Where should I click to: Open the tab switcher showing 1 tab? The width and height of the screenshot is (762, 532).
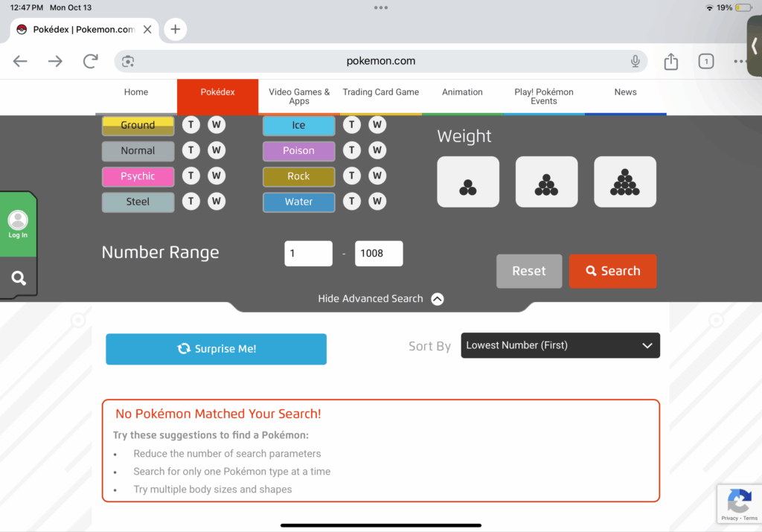705,61
